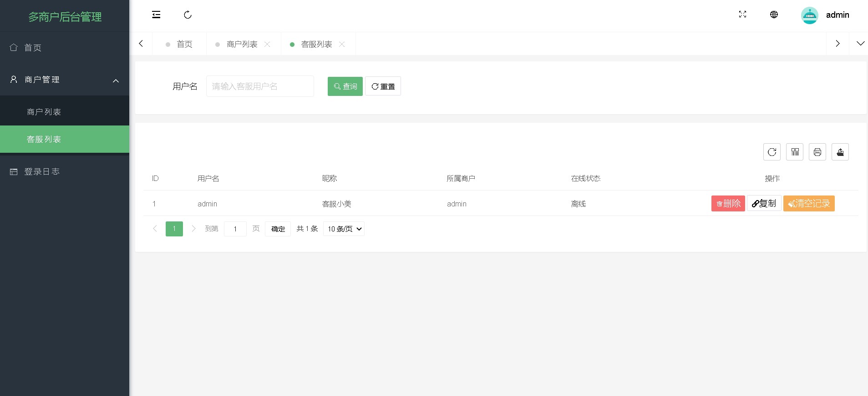Viewport: 868px width, 396px height.
Task: Enter fullscreen mode
Action: pos(742,15)
